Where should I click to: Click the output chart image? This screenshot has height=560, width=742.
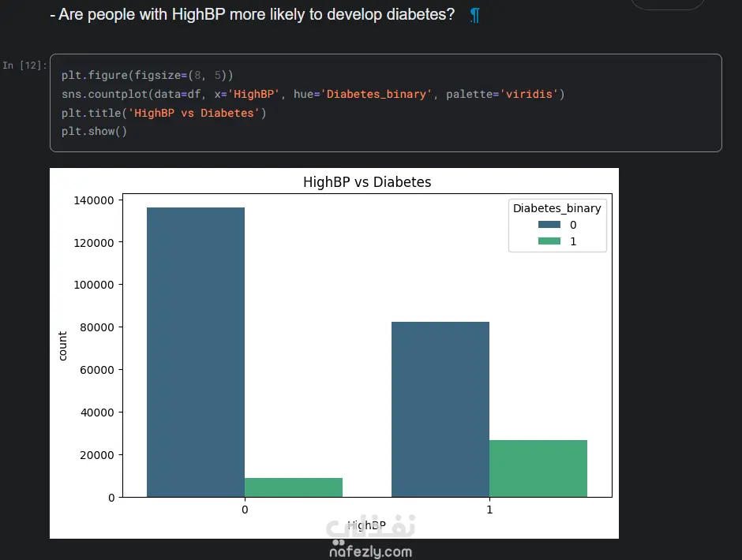coord(334,353)
